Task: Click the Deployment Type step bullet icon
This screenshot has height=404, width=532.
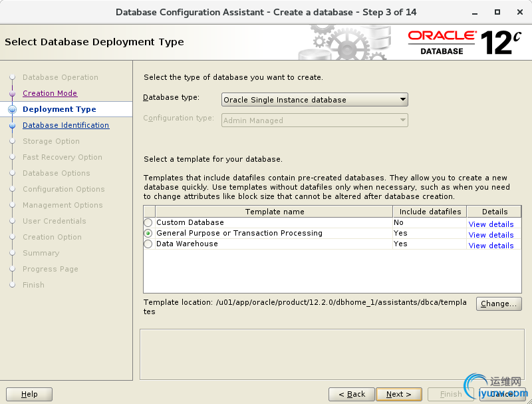Action: pos(12,109)
